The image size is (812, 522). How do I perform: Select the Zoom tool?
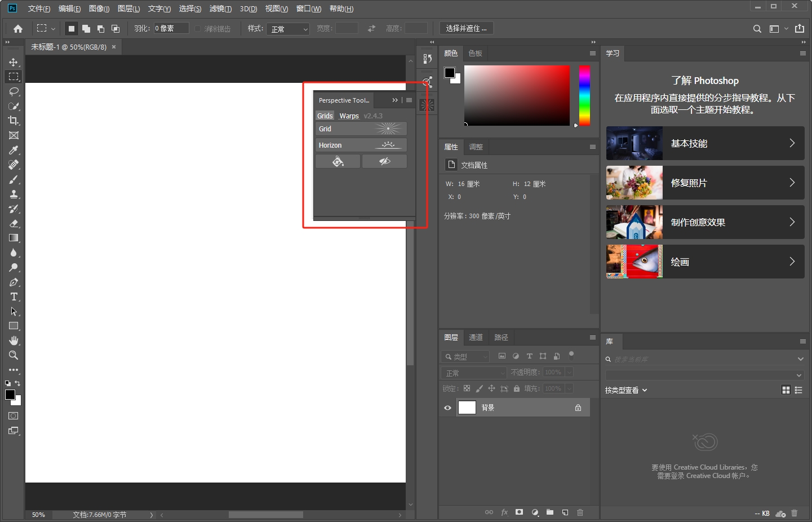pos(14,355)
